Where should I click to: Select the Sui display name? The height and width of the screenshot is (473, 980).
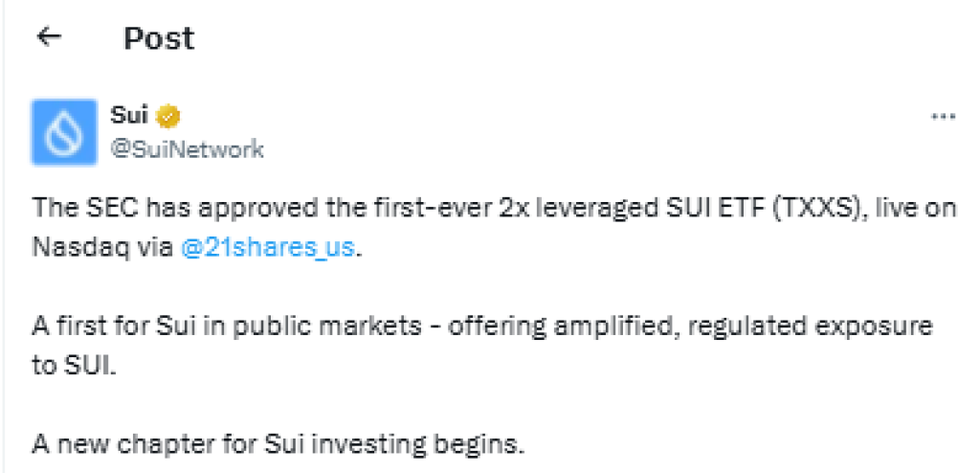[x=129, y=117]
